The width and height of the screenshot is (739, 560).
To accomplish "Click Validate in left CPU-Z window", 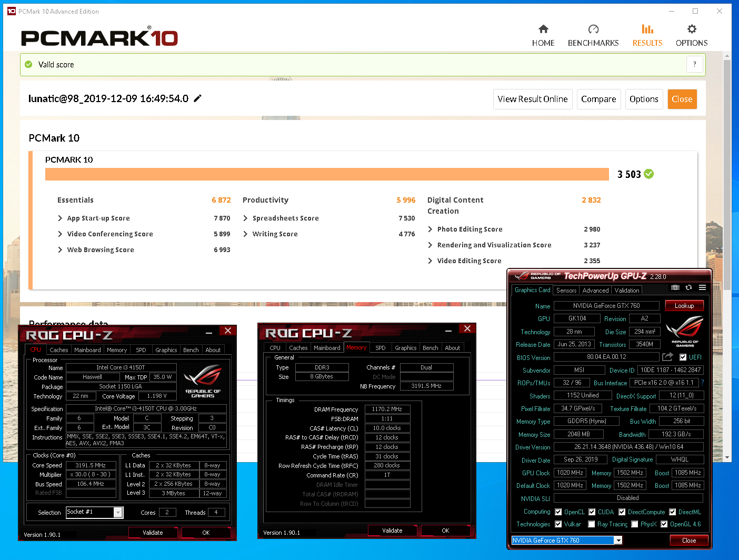I will point(153,533).
